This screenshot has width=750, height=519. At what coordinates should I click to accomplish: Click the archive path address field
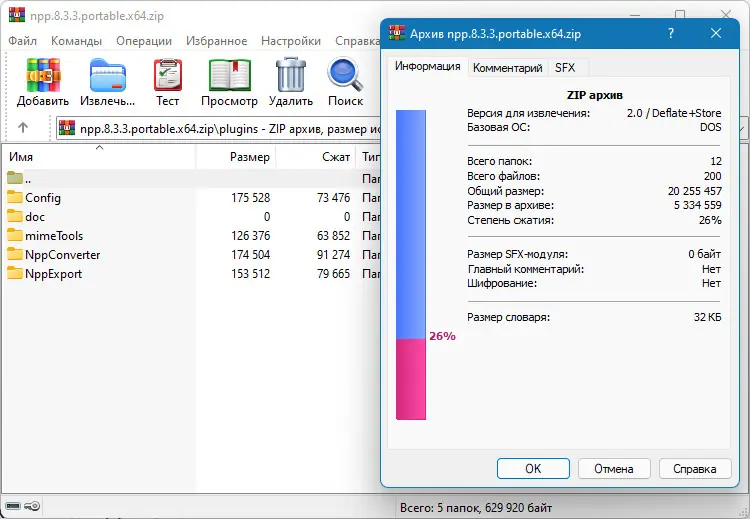(219, 128)
